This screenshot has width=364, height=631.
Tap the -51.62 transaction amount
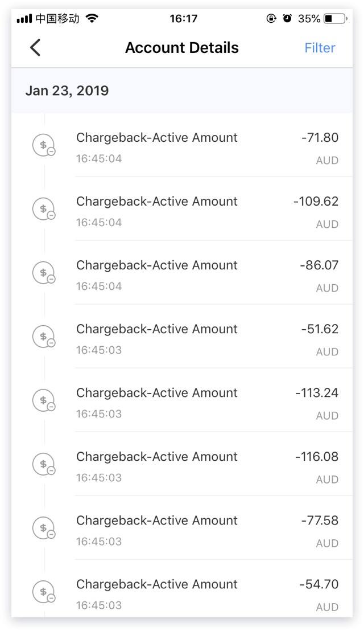[x=320, y=329]
